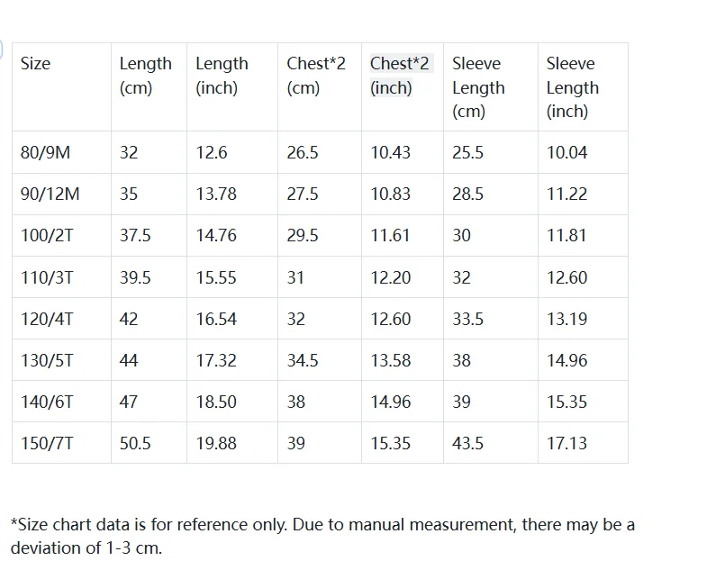Click the 17.13 sleeve length inch value
Viewport: 725px width, 588px height.
[567, 444]
